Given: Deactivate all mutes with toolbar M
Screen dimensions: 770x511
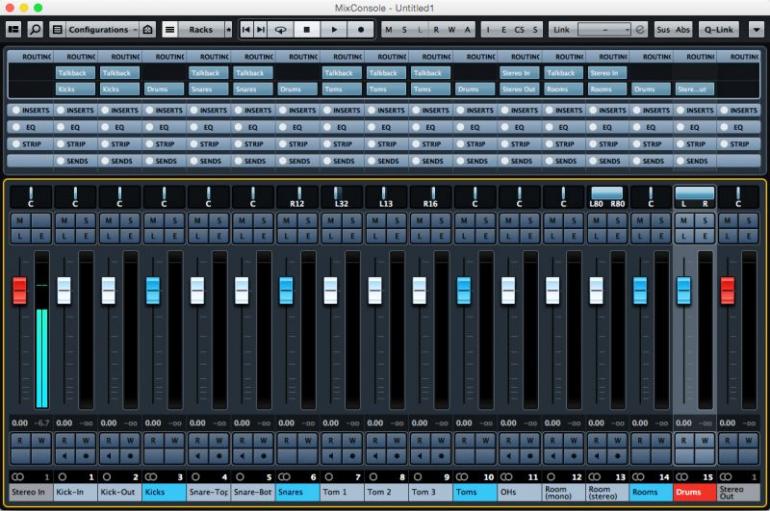Looking at the screenshot, I should click(x=389, y=29).
